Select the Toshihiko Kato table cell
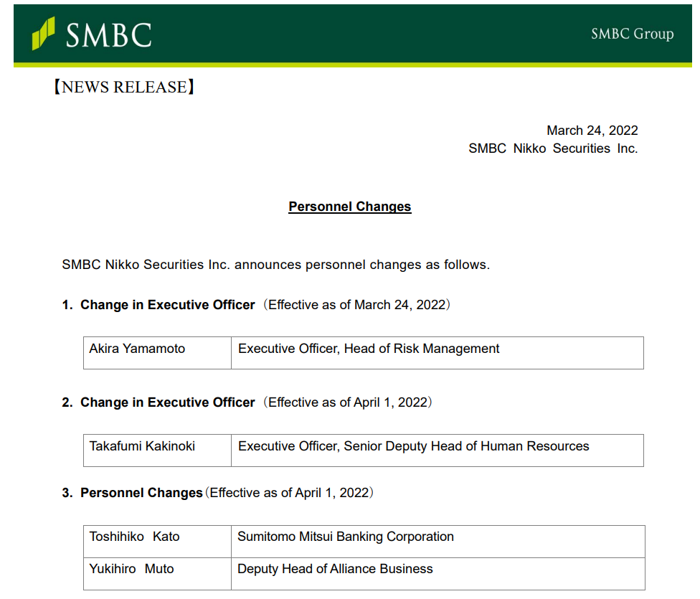The height and width of the screenshot is (599, 700). (x=157, y=542)
